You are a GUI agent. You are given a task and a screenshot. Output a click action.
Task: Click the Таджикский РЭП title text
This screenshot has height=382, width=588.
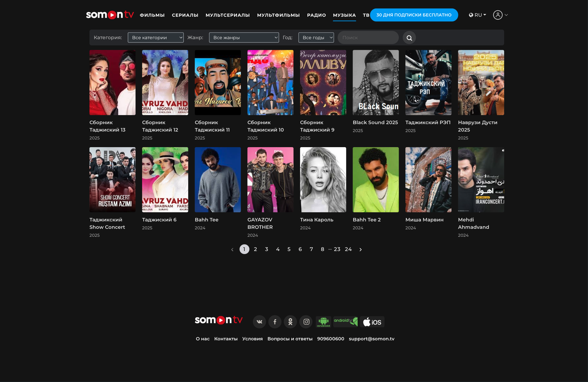click(428, 122)
